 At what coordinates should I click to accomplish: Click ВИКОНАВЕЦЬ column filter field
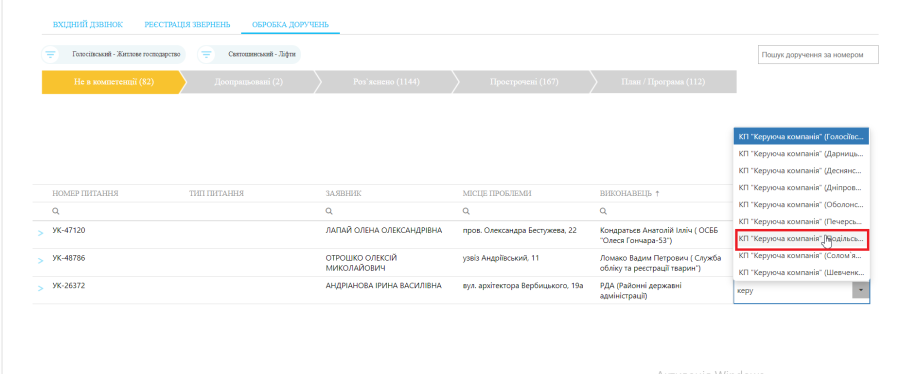coord(665,212)
